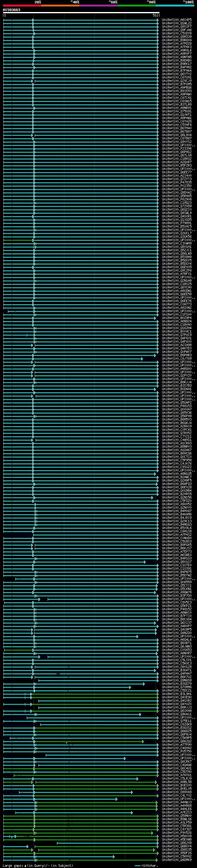Select the query name AV393663
The image size is (197, 868).
(11, 10)
